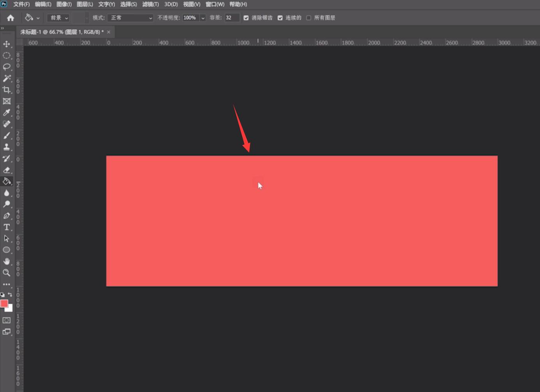Open the 滤镜(T) menu
Screen dimensions: 540x392
(151, 4)
